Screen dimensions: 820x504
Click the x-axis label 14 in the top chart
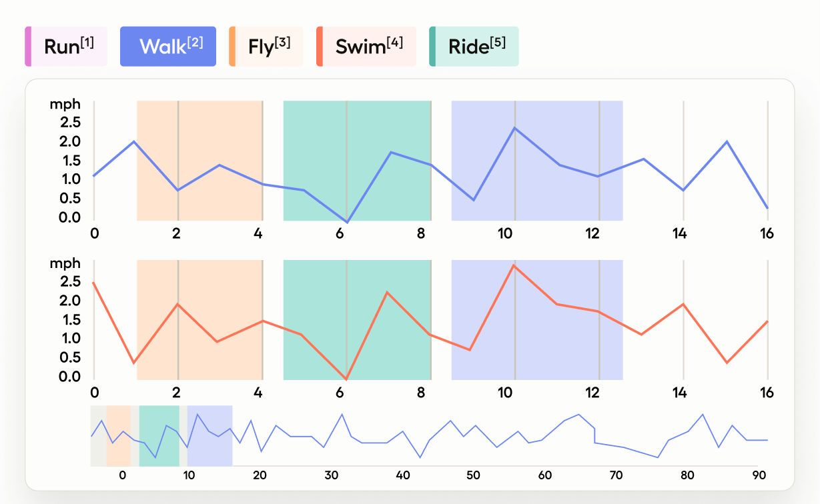(680, 233)
